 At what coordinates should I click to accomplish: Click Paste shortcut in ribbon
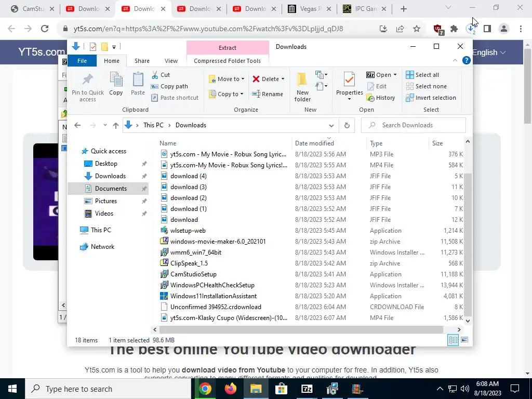(175, 98)
